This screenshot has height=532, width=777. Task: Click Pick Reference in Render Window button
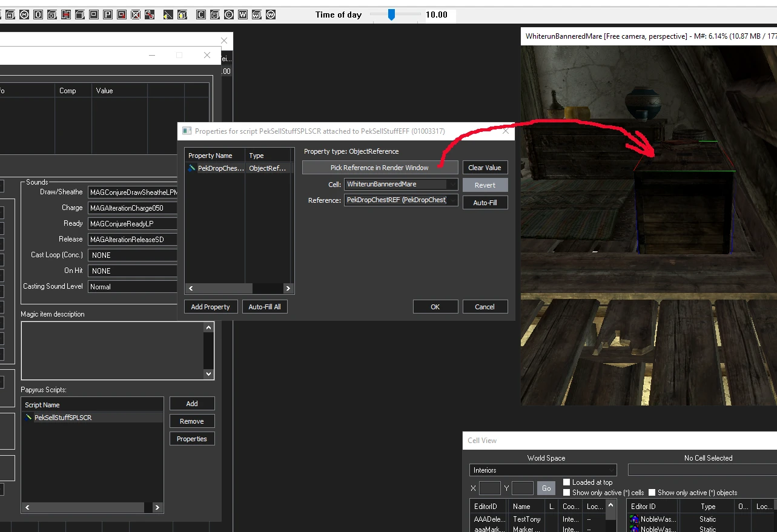[x=380, y=168]
